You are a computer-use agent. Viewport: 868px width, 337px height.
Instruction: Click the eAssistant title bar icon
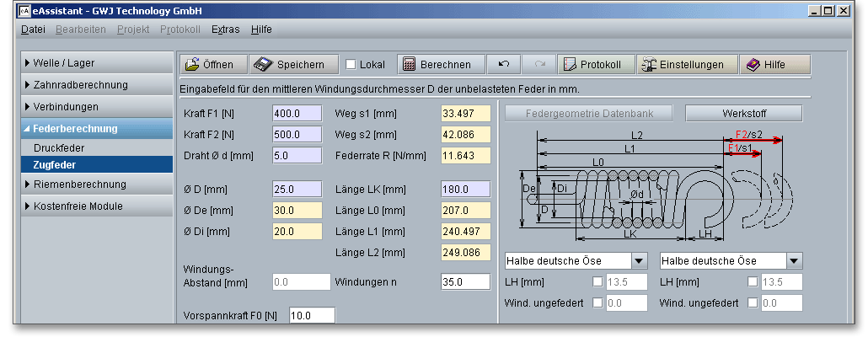[24, 10]
